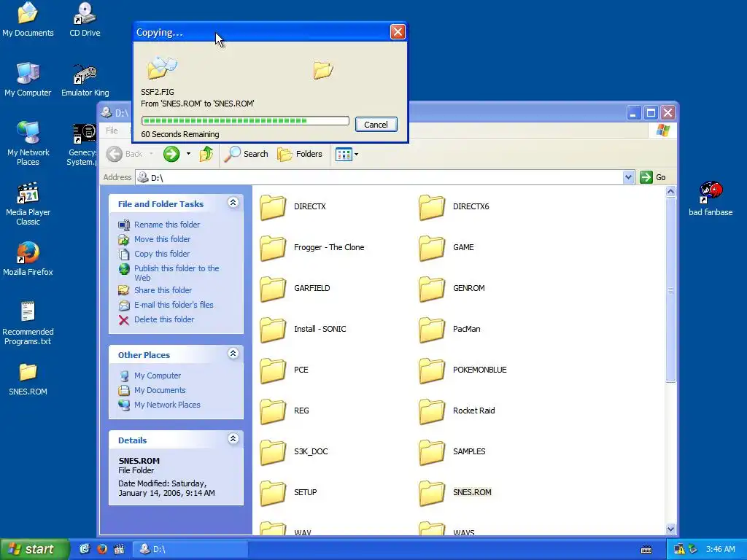Launch Media Player Classic from Quick Launch
The width and height of the screenshot is (747, 560).
coord(119,549)
